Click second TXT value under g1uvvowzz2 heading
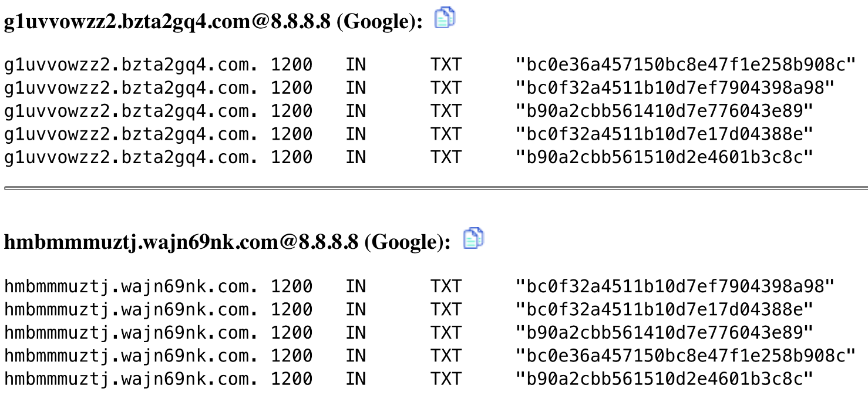The width and height of the screenshot is (868, 395). (675, 87)
